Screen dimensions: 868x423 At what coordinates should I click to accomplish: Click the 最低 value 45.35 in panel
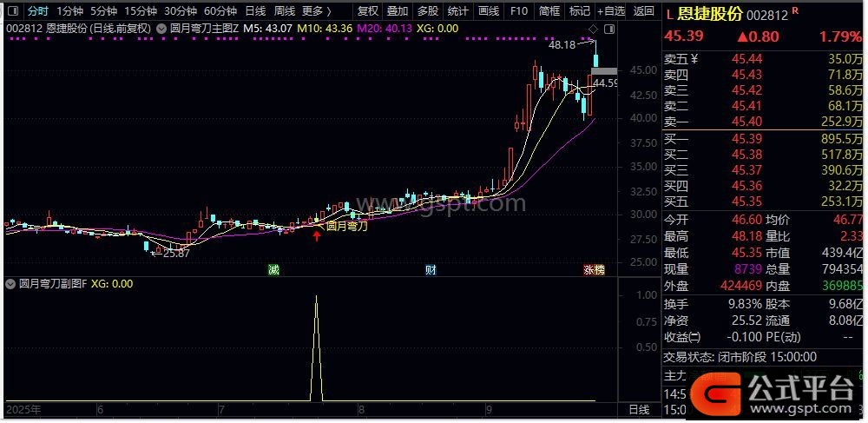tap(746, 253)
